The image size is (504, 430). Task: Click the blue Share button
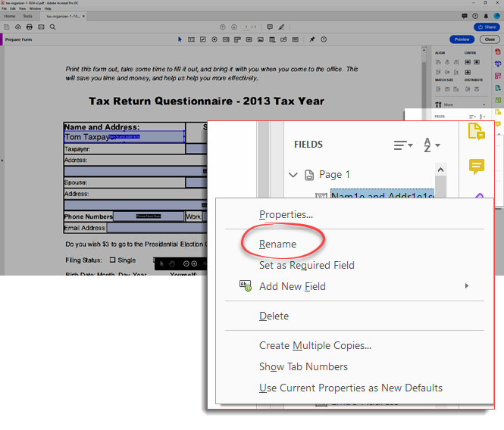pyautogui.click(x=487, y=27)
